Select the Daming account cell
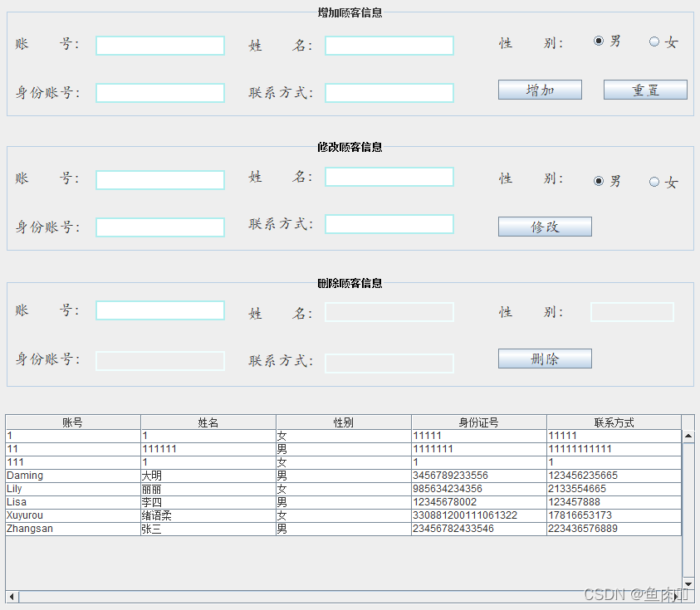 click(x=73, y=476)
